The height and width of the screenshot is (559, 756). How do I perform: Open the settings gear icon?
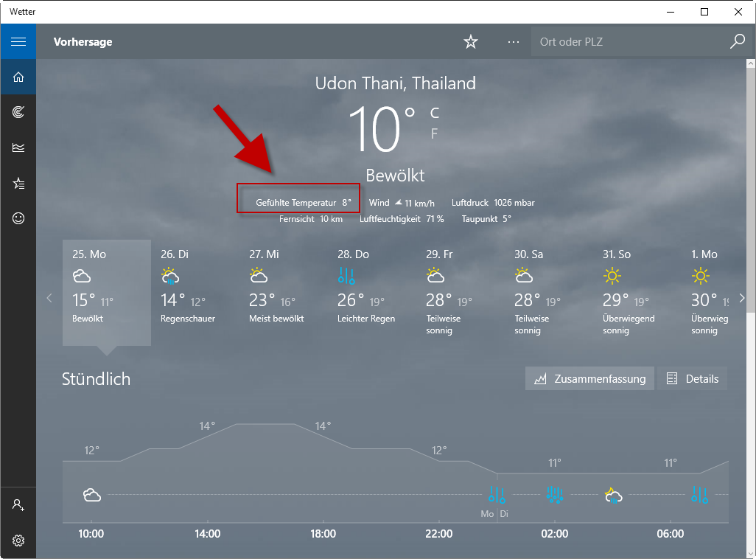[18, 541]
